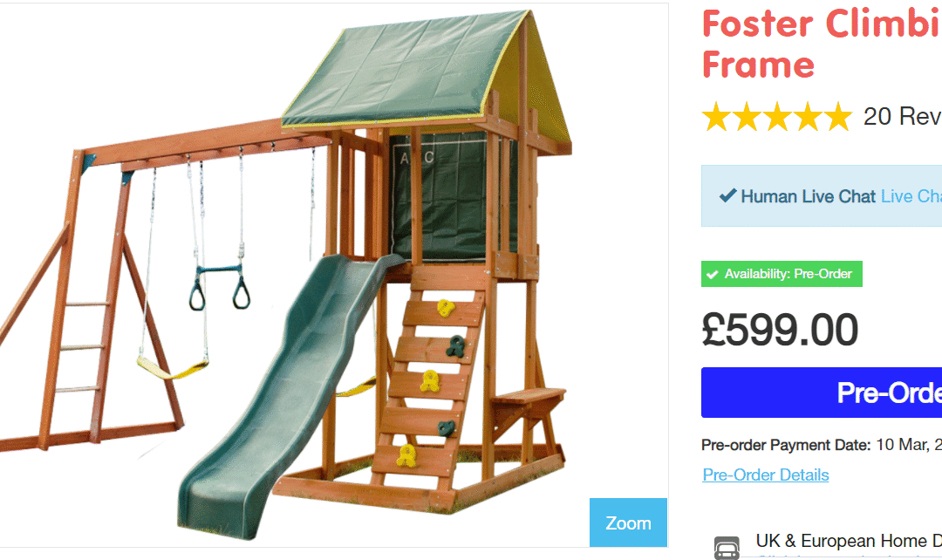The height and width of the screenshot is (560, 942).
Task: Click the Pre-order Payment Date label
Action: [786, 445]
